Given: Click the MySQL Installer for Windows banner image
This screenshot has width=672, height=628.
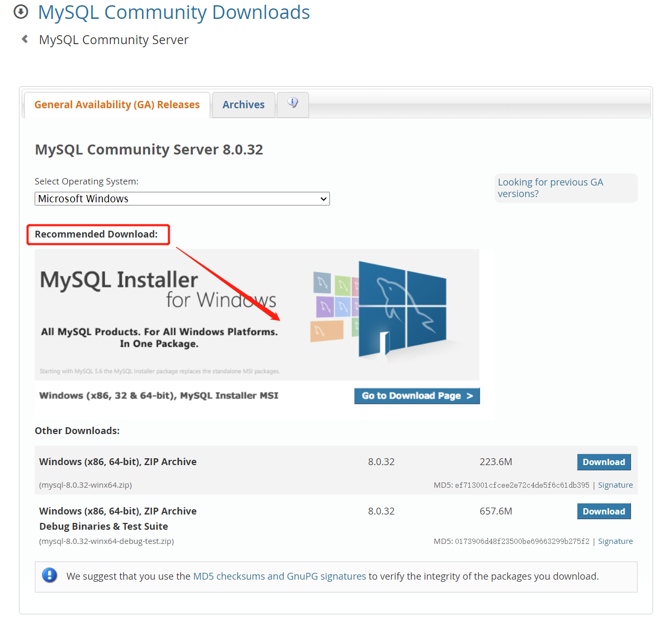Looking at the screenshot, I should point(257,314).
